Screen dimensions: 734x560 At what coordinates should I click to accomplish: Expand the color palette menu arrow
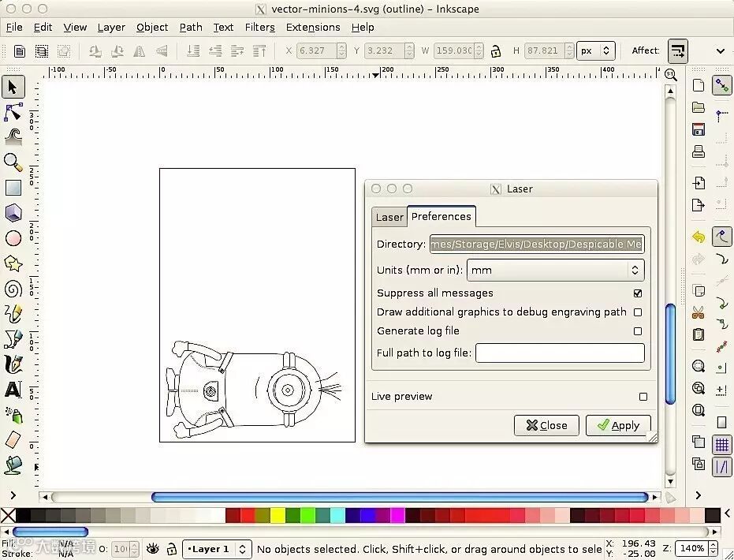point(728,514)
